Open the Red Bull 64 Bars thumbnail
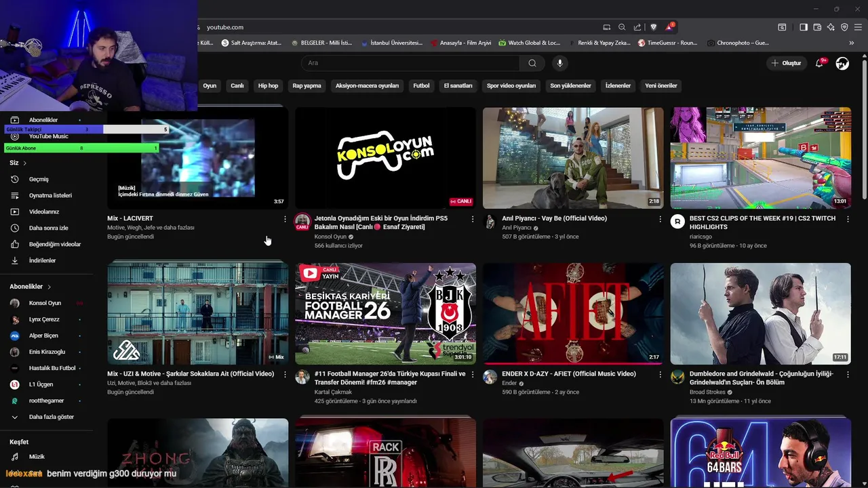Screen dimensions: 868x488 coord(761,453)
